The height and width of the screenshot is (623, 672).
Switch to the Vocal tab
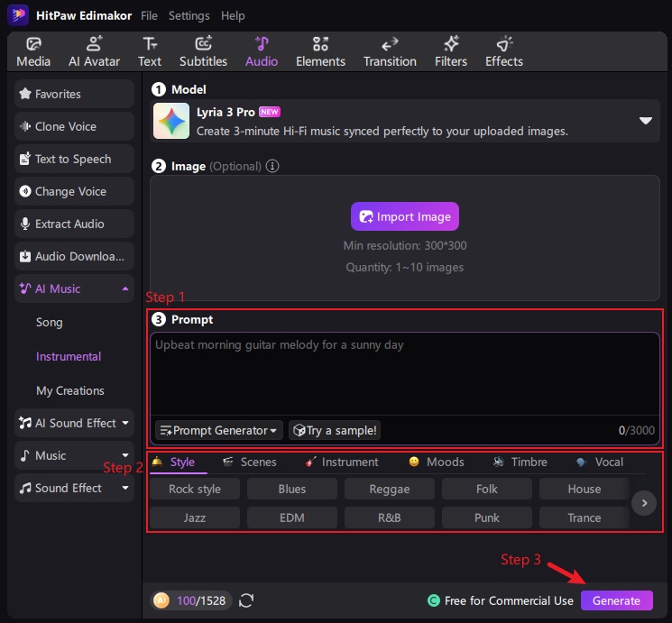point(600,462)
